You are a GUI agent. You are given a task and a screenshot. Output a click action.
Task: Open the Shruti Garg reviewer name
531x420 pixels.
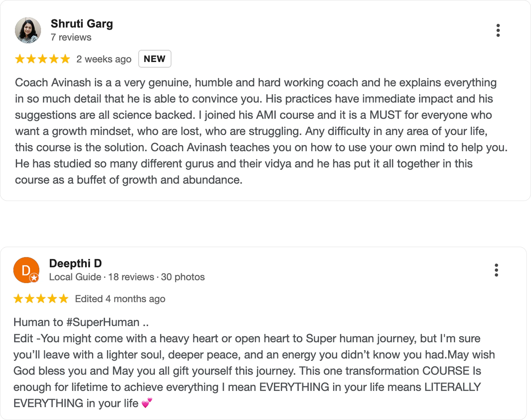[x=82, y=24]
